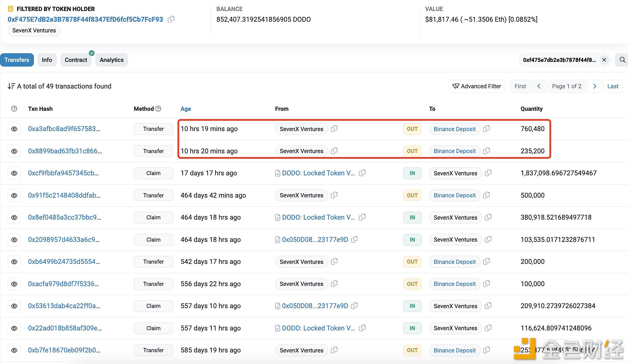Click contract file icon before 0x050D08, 103,535 row

[x=278, y=240]
